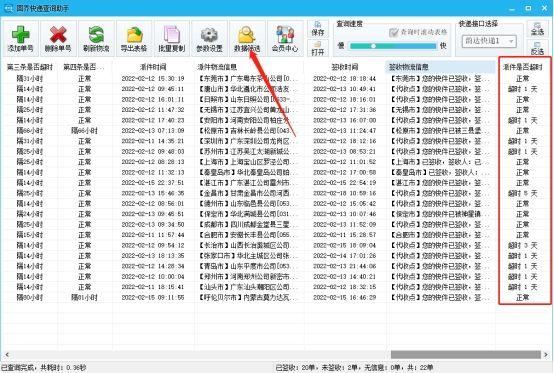The width and height of the screenshot is (554, 373).
Task: Click the 数据筛选 magnifier icon
Action: coord(247,35)
